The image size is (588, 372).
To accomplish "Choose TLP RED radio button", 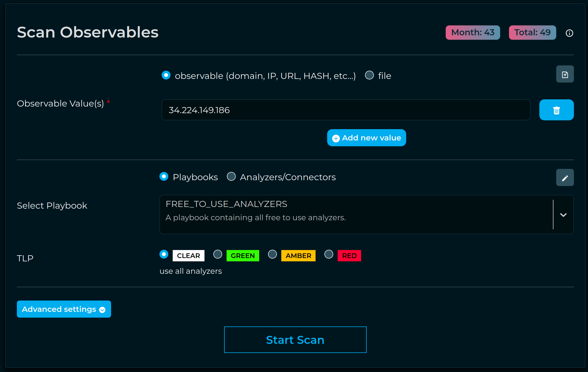I will coord(329,254).
